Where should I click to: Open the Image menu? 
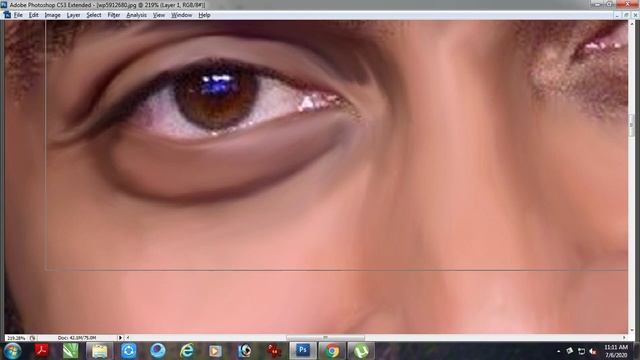click(x=52, y=15)
